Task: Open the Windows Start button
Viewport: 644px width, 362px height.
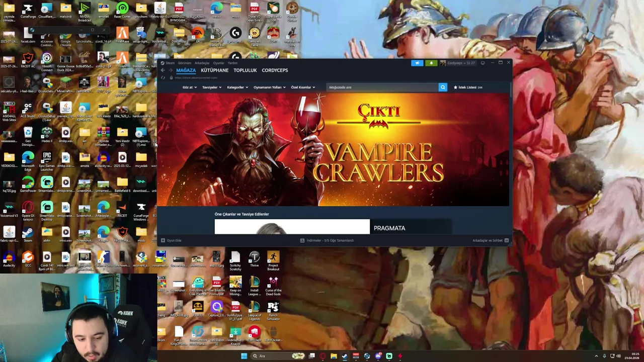Action: click(x=244, y=356)
